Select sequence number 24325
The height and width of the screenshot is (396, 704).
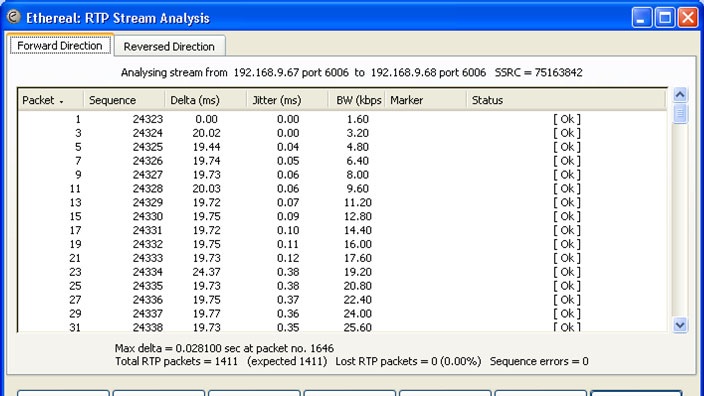tap(148, 147)
